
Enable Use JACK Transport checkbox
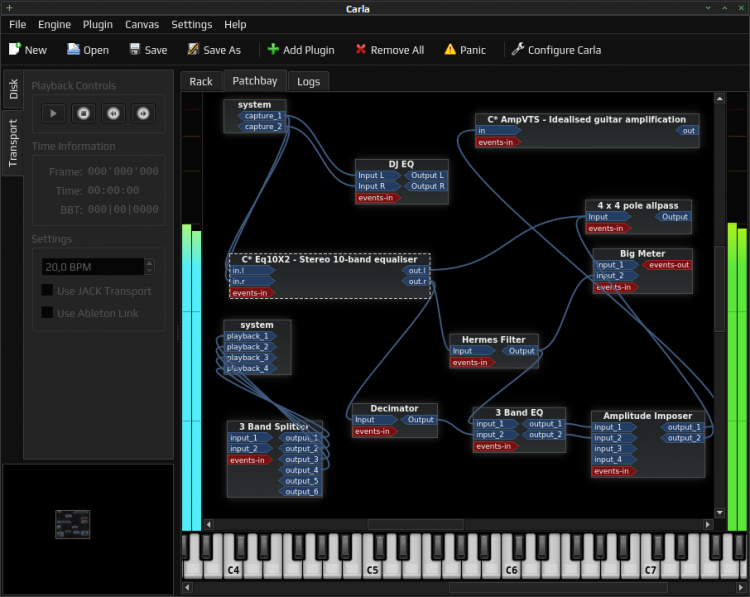tap(47, 290)
